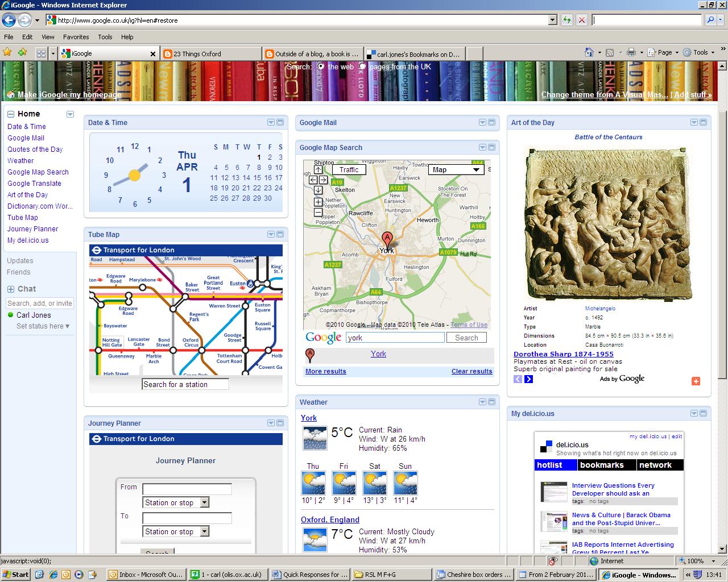Click the 'More results' link
Viewport: 728px width, 582px height.
[x=325, y=371]
